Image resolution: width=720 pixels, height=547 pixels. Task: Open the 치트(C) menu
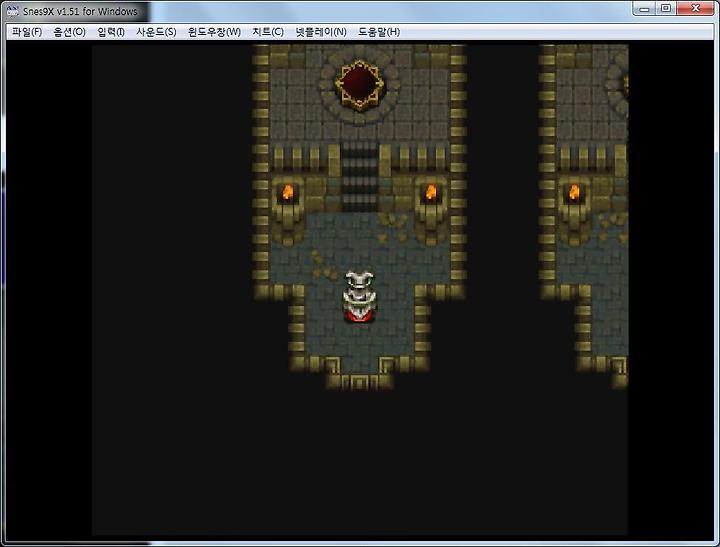coord(268,32)
